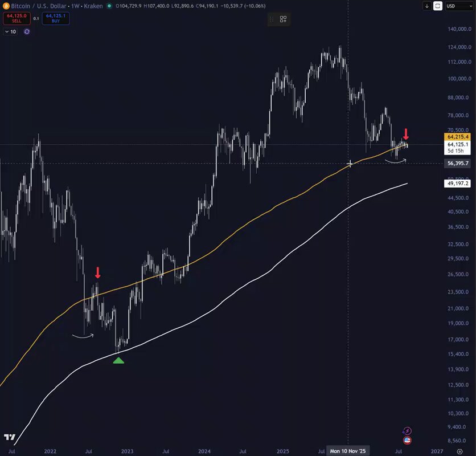Click the green market status dot
The image size is (476, 456).
pyautogui.click(x=109, y=6)
